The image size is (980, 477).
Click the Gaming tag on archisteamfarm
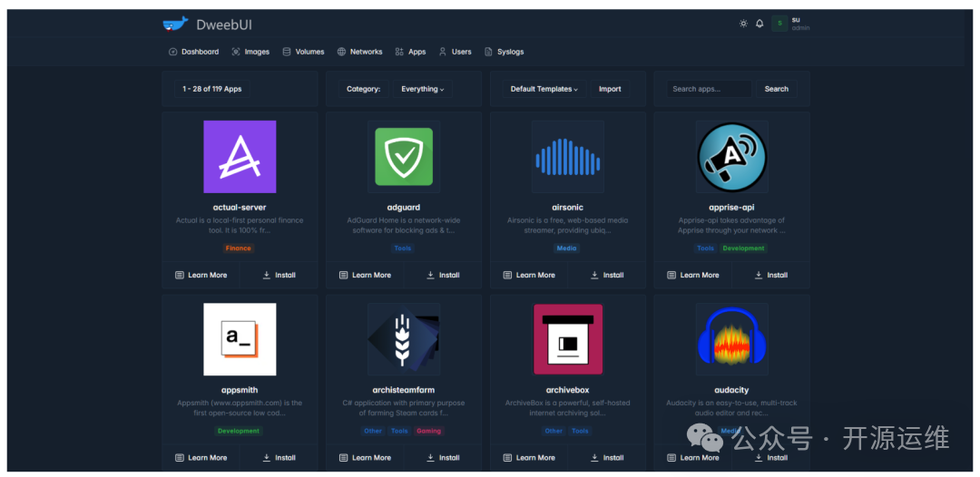428,431
